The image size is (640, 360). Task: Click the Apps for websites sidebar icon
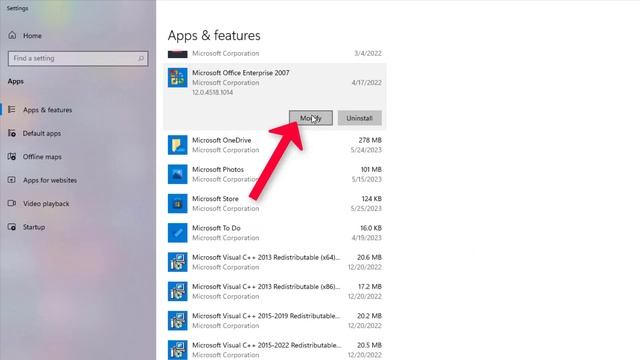click(12, 180)
